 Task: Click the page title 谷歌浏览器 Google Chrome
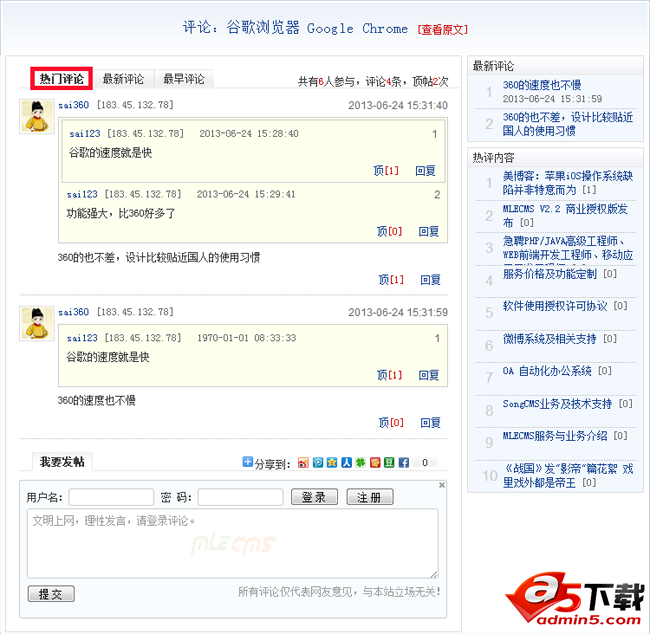click(317, 28)
